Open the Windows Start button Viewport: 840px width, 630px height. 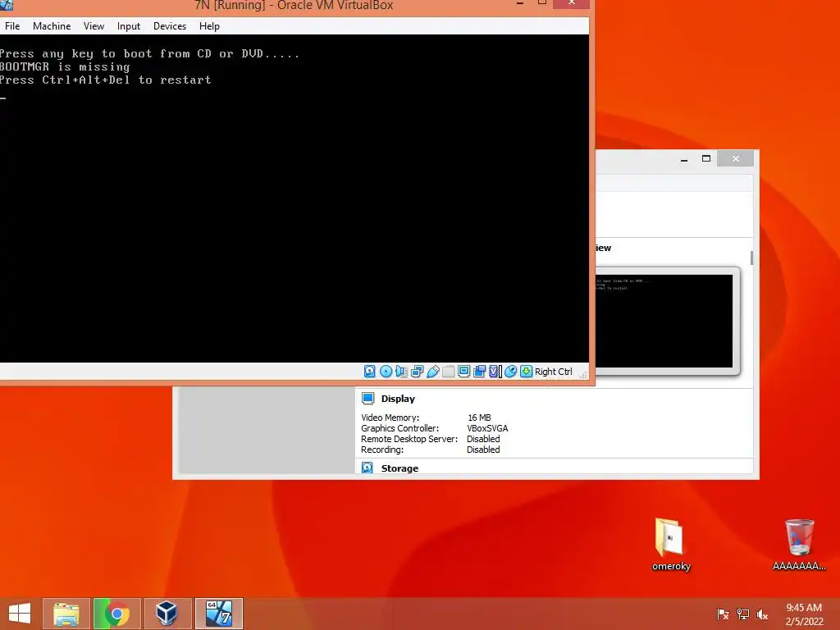tap(20, 614)
